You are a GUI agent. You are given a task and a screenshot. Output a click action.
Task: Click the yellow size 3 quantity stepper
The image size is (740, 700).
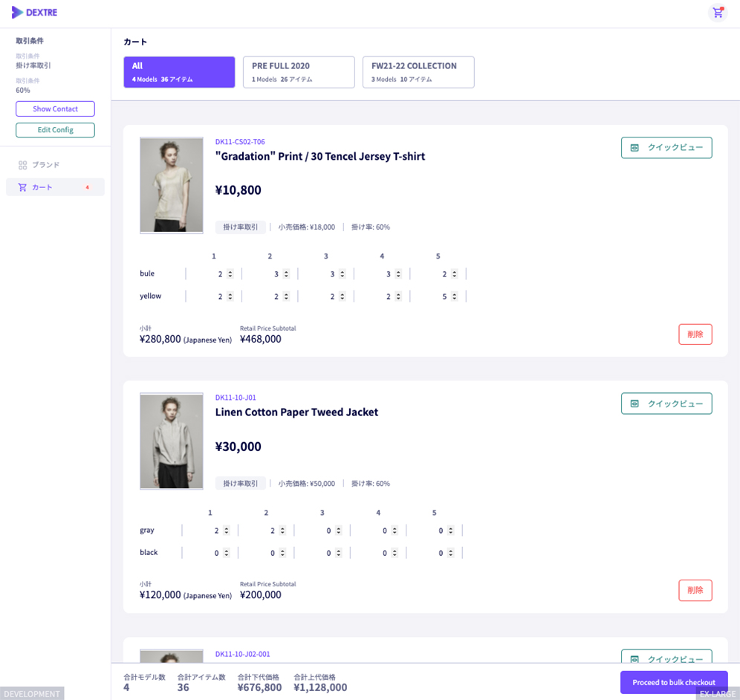coord(343,296)
